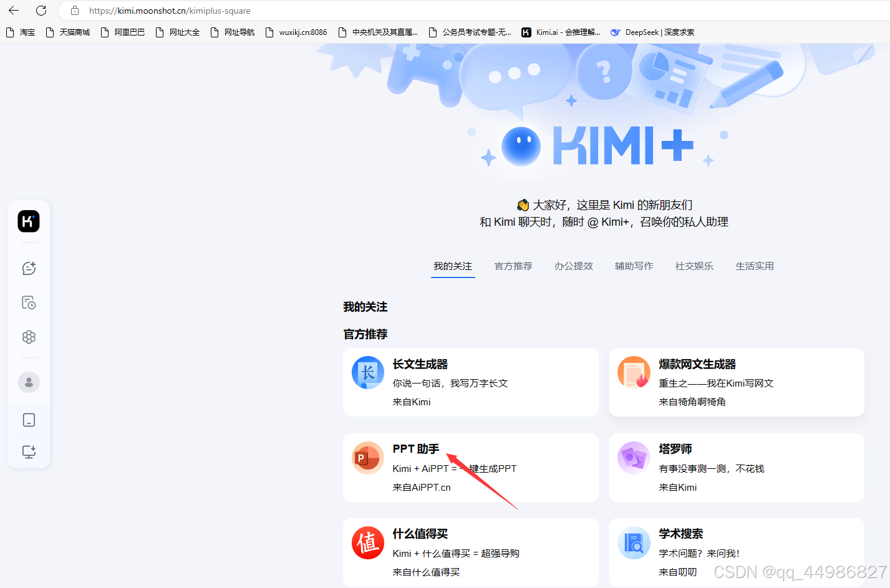This screenshot has width=890, height=588.
Task: Click the 塔罗师 purple cards icon
Action: pyautogui.click(x=634, y=458)
